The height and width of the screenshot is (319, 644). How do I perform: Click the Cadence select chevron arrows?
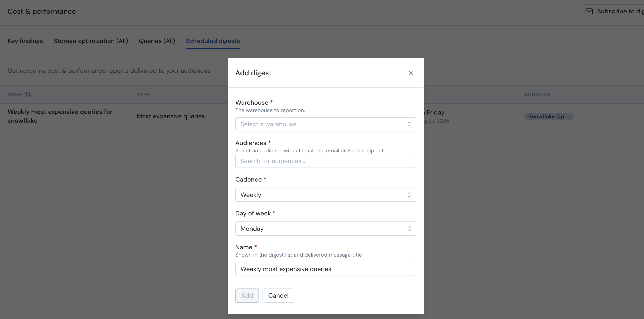(x=409, y=195)
